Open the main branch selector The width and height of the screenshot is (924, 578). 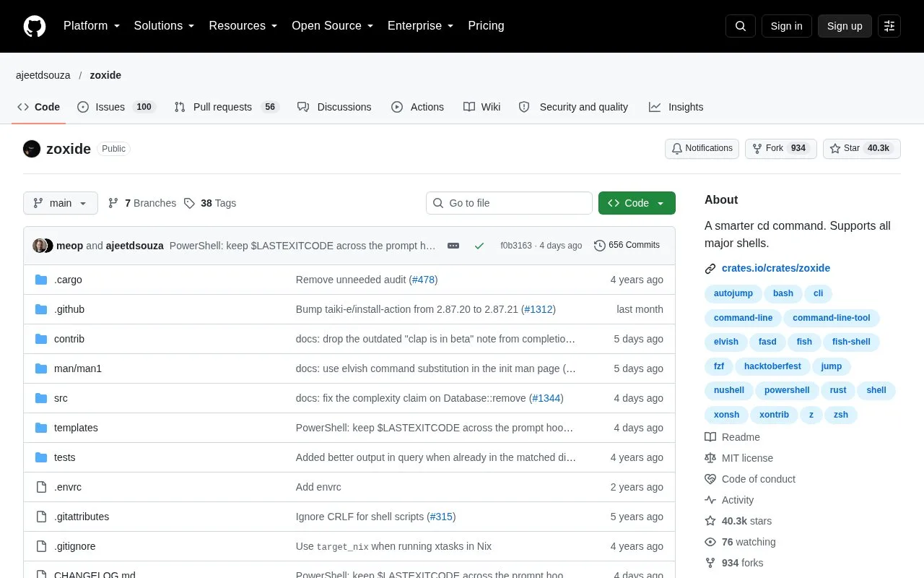click(x=61, y=203)
